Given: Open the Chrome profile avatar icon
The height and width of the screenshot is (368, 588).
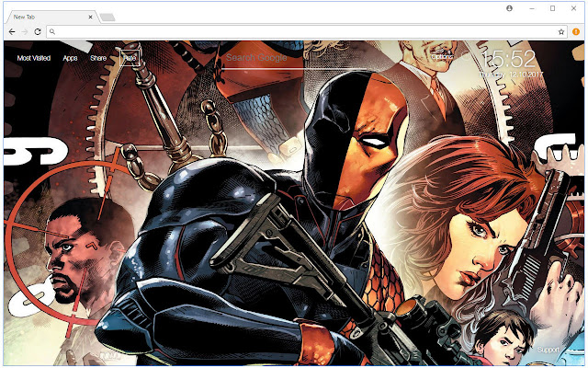Looking at the screenshot, I should click(509, 8).
